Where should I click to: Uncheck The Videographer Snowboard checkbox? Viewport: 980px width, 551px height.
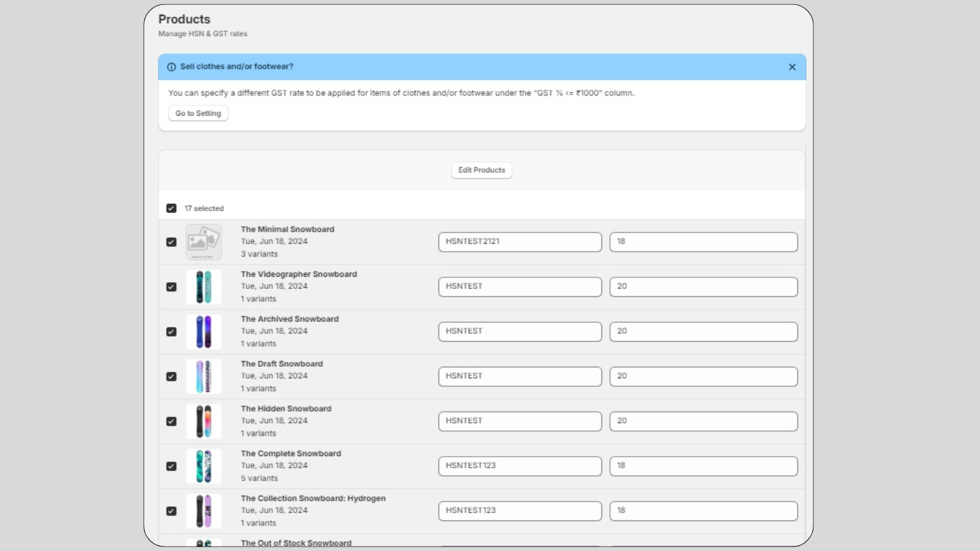click(171, 287)
